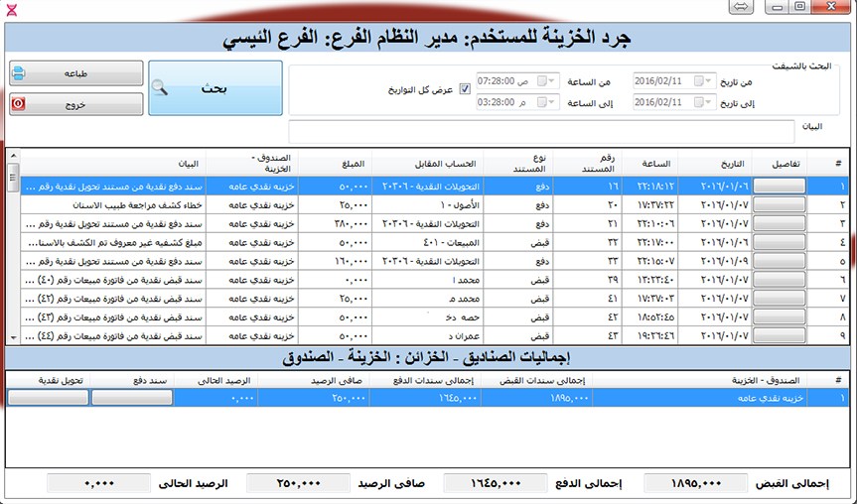Image resolution: width=857 pixels, height=504 pixels.
Task: Open the من تاريخ date dropdown
Action: [703, 80]
